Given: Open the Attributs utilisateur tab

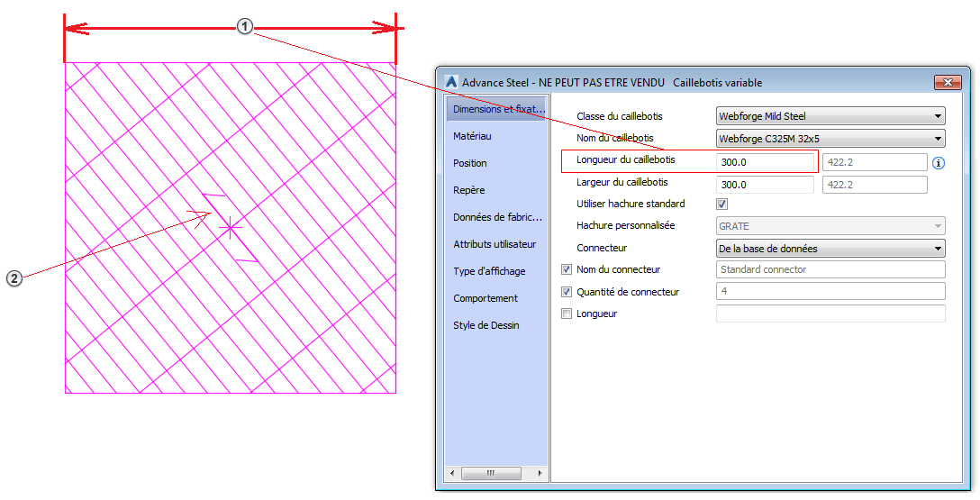Looking at the screenshot, I should pos(495,244).
